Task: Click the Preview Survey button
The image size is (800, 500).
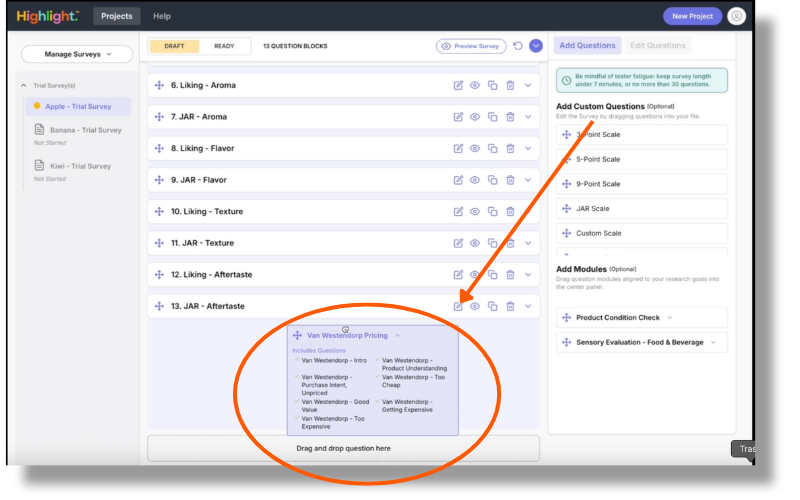Action: 471,46
